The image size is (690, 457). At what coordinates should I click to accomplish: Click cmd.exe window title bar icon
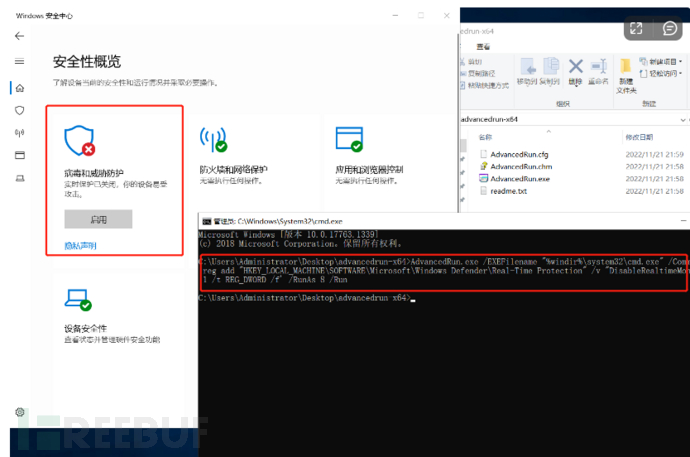206,221
